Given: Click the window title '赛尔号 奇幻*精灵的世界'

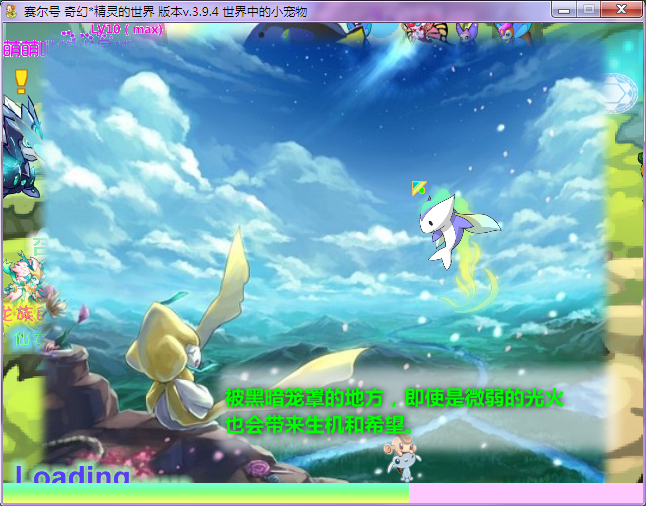Looking at the screenshot, I should tap(91, 12).
